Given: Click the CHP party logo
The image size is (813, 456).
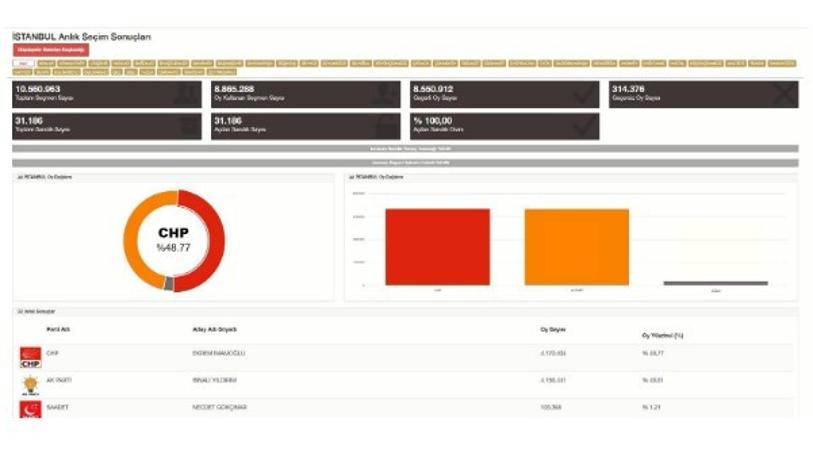Looking at the screenshot, I should pyautogui.click(x=30, y=357).
